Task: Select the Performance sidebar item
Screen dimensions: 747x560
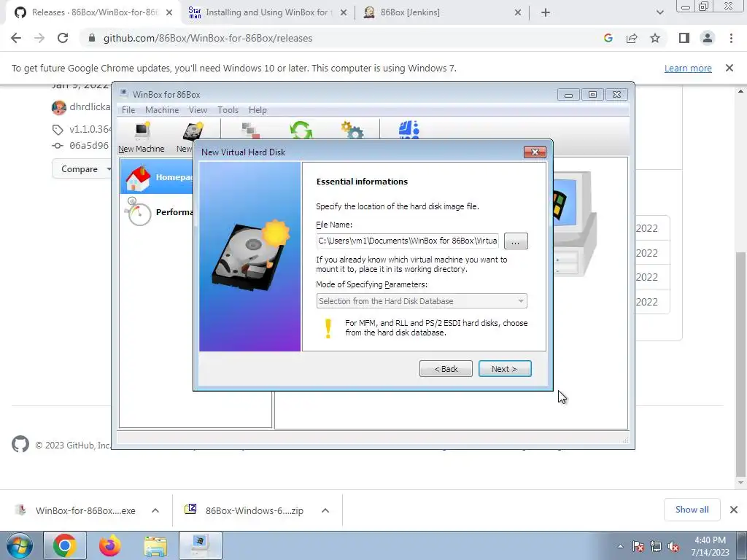Action: (x=158, y=212)
